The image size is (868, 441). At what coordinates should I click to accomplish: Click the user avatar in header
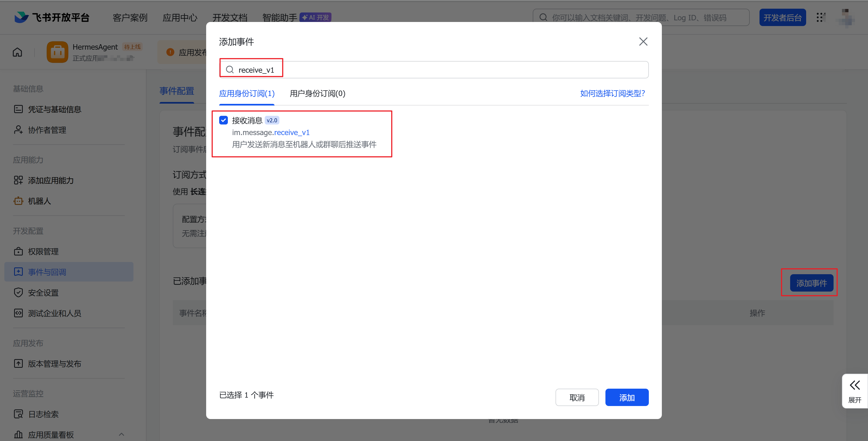[846, 18]
